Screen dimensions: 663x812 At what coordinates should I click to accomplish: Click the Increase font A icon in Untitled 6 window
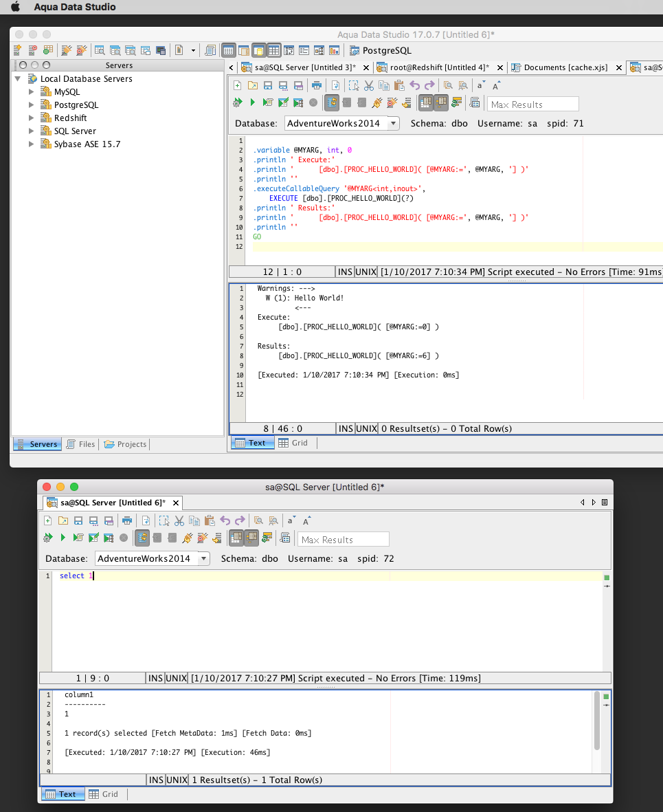coord(306,520)
